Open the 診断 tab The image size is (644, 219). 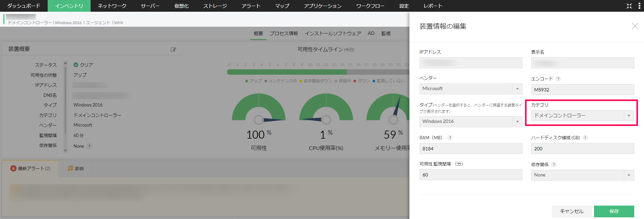click(x=76, y=168)
